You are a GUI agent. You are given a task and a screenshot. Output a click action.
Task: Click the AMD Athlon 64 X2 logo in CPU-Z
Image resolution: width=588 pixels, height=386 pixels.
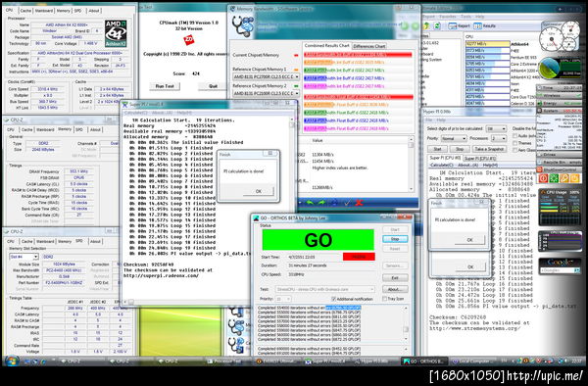(116, 33)
